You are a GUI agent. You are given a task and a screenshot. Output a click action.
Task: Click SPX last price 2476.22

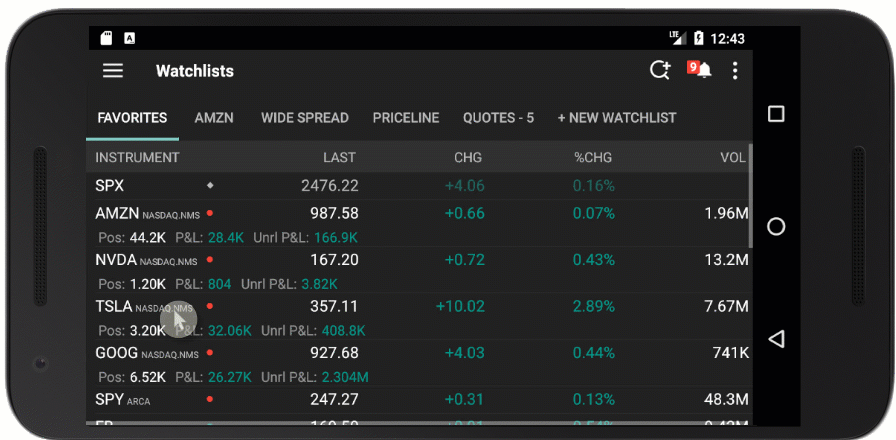pos(330,186)
